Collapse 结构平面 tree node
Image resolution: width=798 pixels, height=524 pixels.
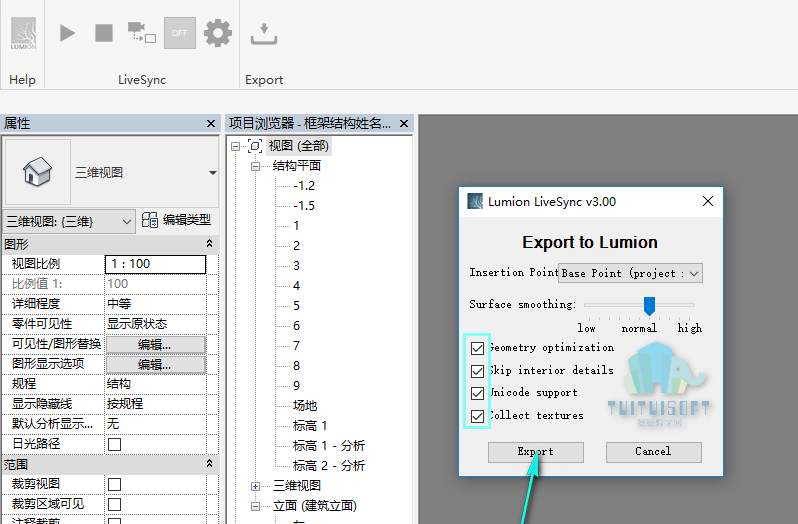(x=255, y=166)
